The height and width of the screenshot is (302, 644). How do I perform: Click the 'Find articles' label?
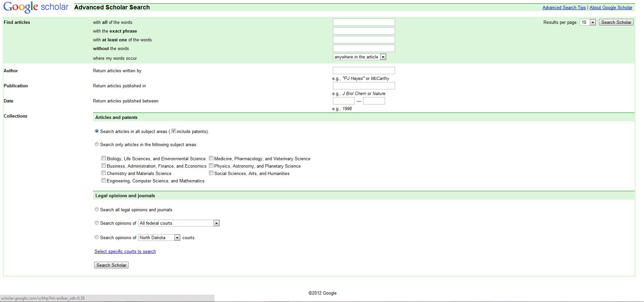(x=17, y=22)
